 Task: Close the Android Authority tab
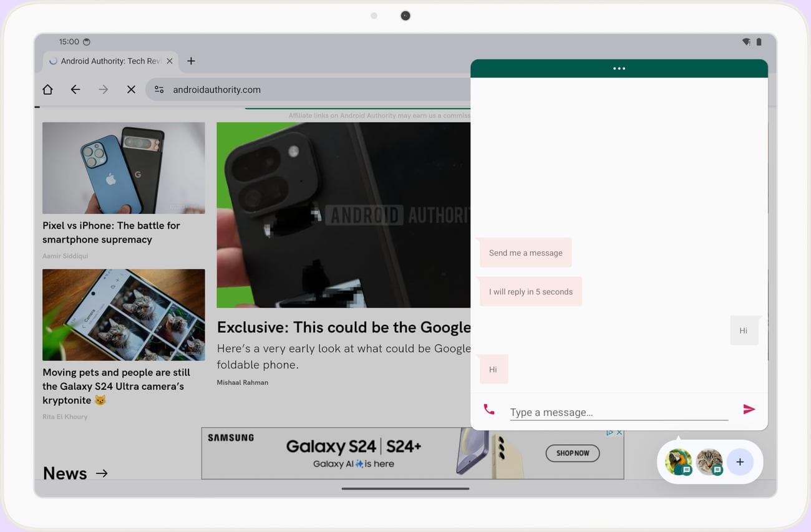(x=169, y=61)
